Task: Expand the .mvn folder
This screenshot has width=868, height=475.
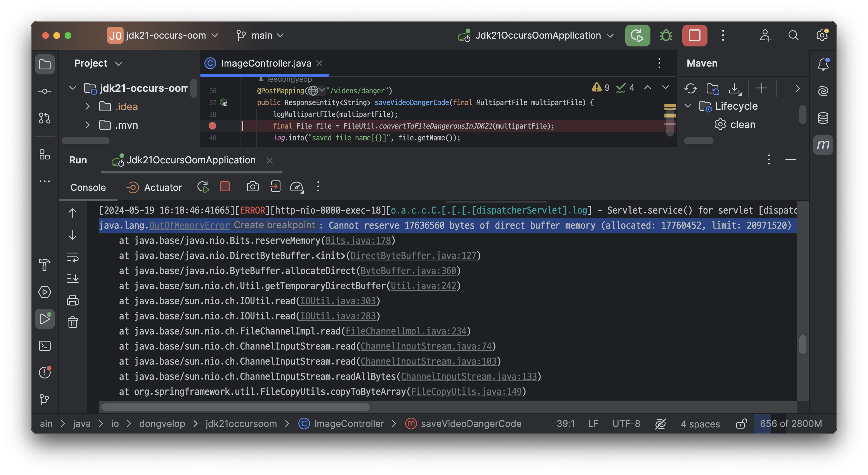Action: [87, 125]
